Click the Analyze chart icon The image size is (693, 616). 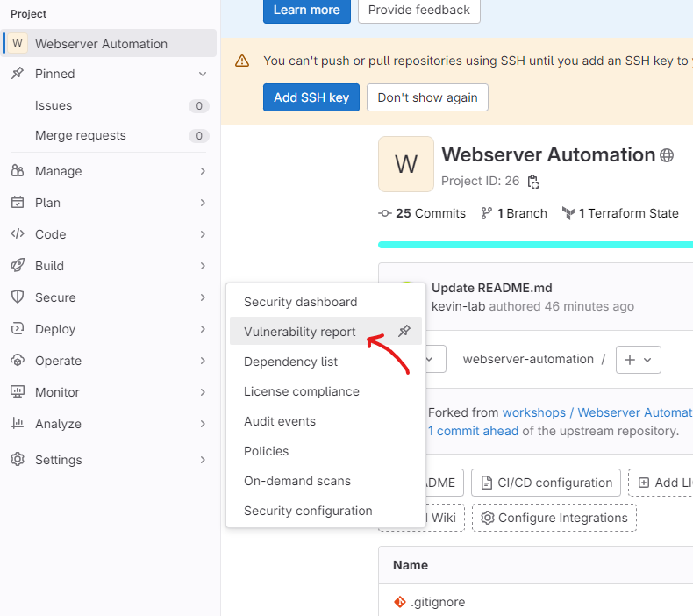click(18, 423)
